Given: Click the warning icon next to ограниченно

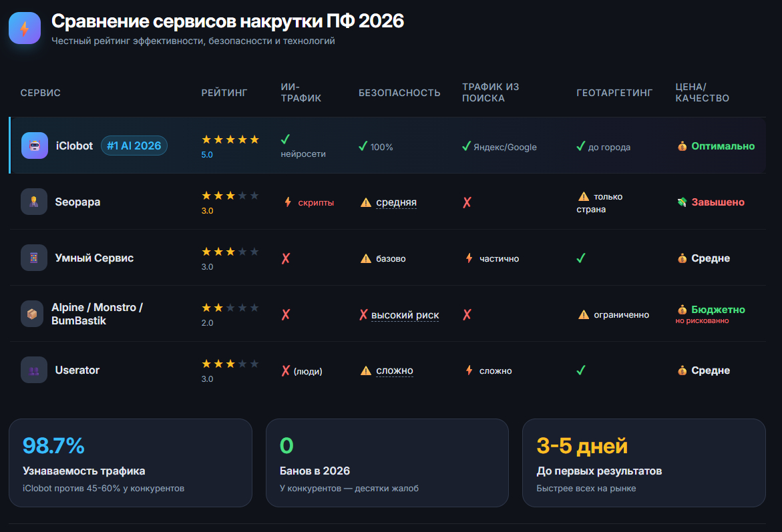Looking at the screenshot, I should 584,314.
